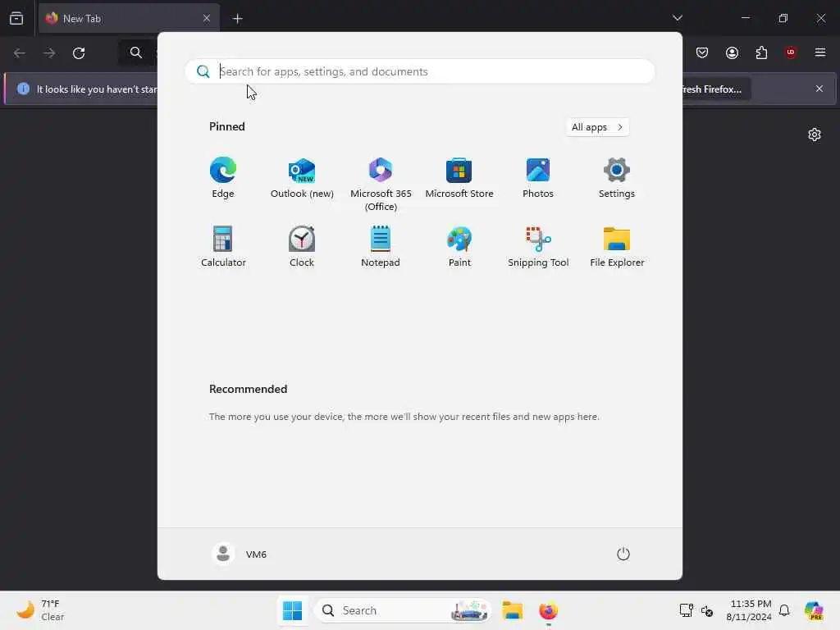Open File Explorer from the taskbar
This screenshot has height=630, width=840.
click(512, 610)
